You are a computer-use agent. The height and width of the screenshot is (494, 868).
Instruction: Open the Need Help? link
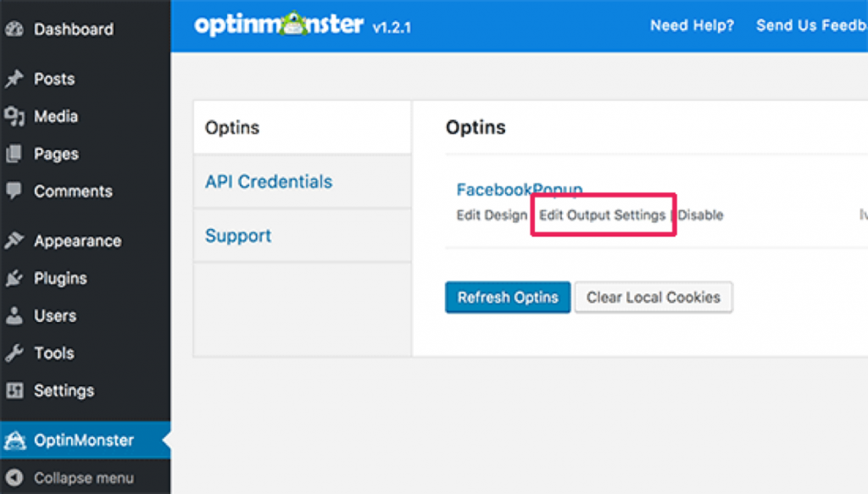pos(692,25)
